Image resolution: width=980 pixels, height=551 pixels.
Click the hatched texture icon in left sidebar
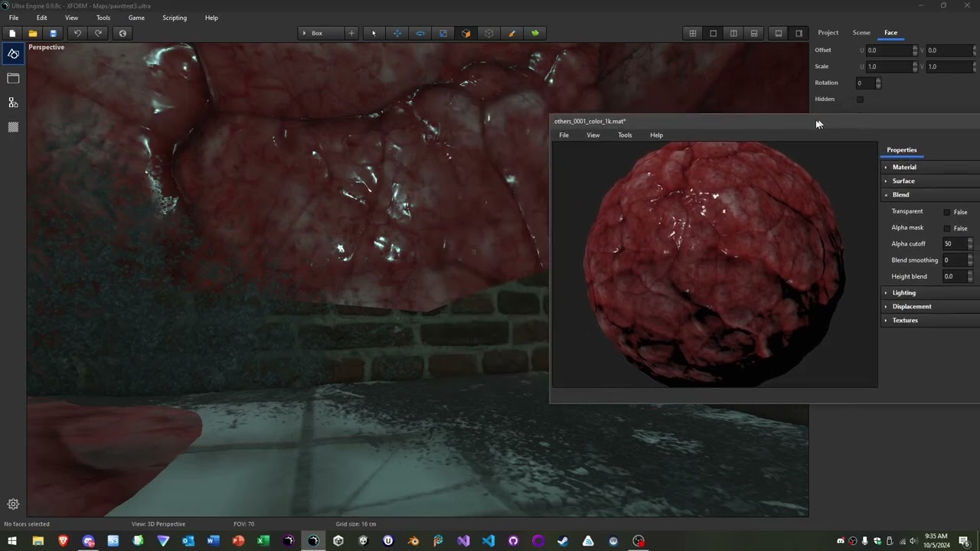click(13, 127)
